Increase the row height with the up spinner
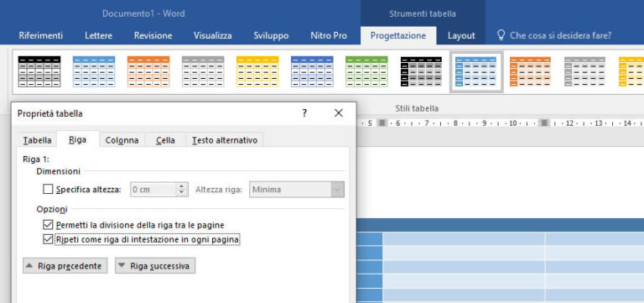This screenshot has width=644, height=303. 181,185
